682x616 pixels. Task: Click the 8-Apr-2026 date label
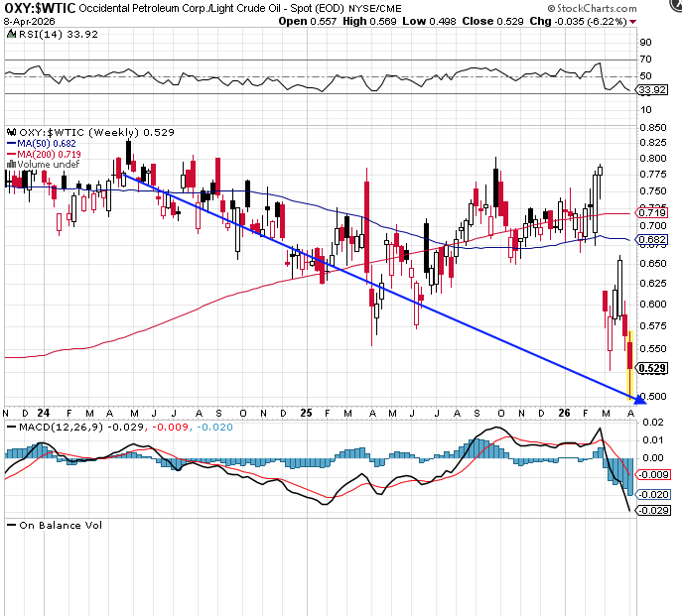click(29, 21)
